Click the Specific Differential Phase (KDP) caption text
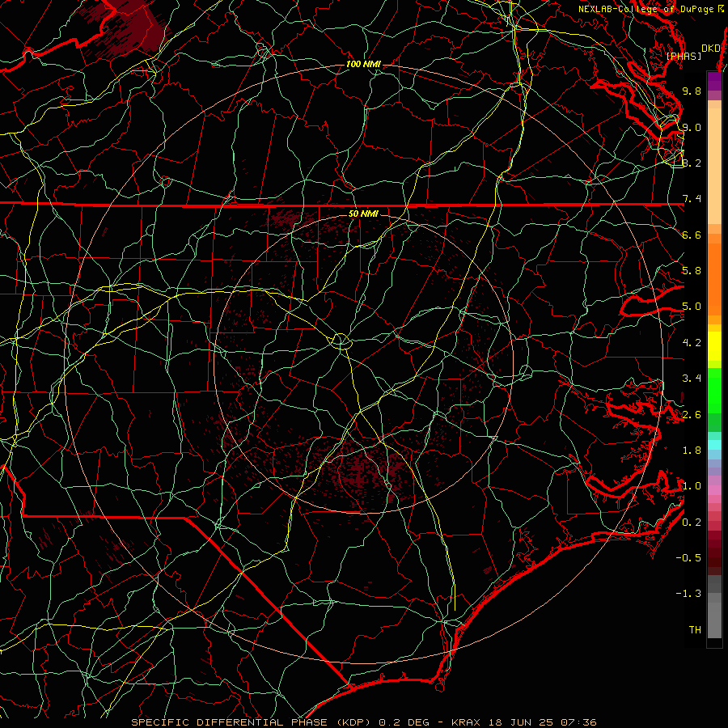This screenshot has height=728, width=728. (x=251, y=722)
